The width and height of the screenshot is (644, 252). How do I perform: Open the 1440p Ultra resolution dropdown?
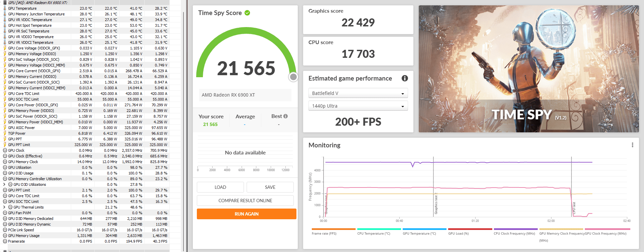(358, 106)
